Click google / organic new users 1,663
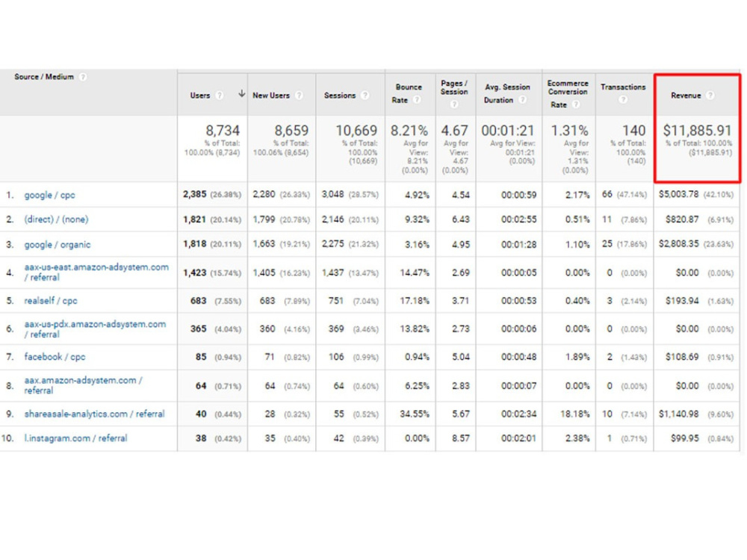 point(264,244)
